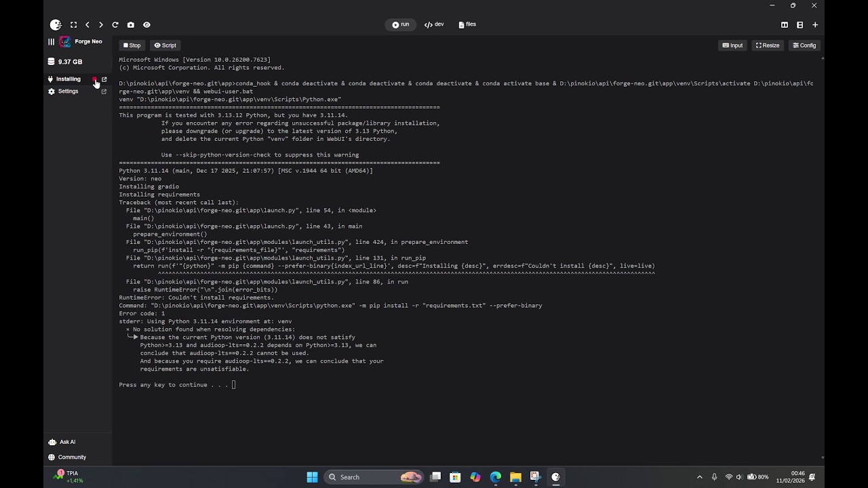This screenshot has width=868, height=488.
Task: Reload the page with refresh icon
Action: coord(115,25)
